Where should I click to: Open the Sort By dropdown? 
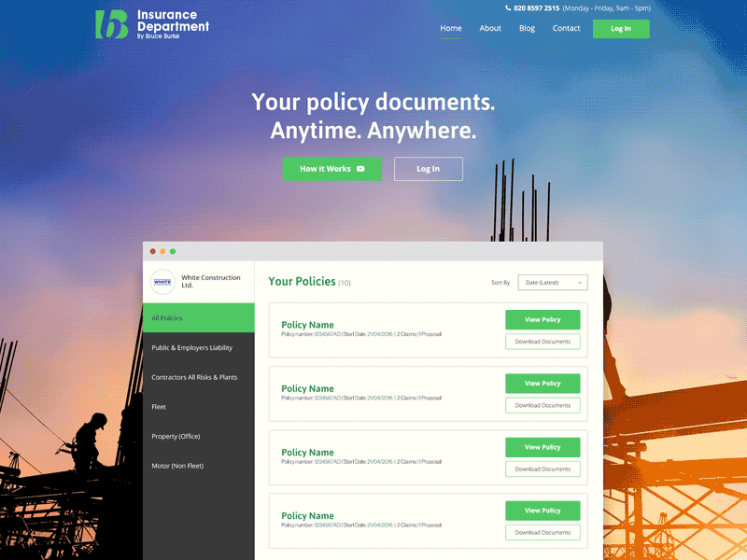554,282
